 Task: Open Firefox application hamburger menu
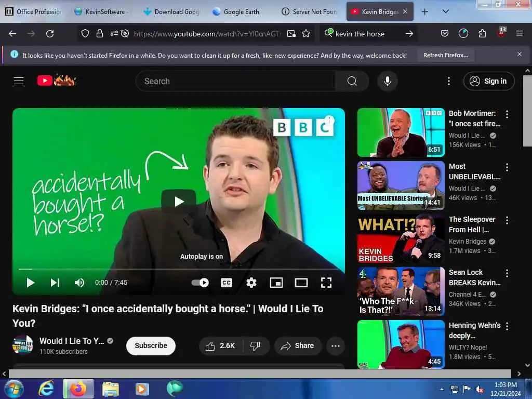click(519, 33)
